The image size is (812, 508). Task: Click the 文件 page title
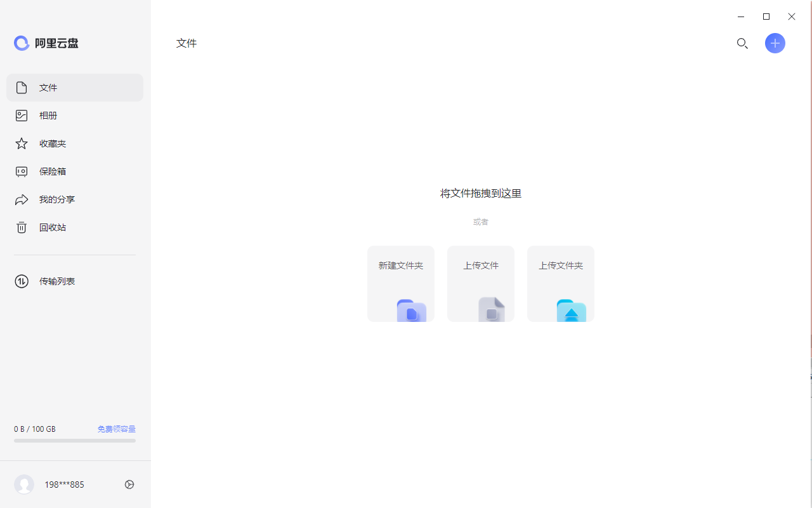click(186, 43)
